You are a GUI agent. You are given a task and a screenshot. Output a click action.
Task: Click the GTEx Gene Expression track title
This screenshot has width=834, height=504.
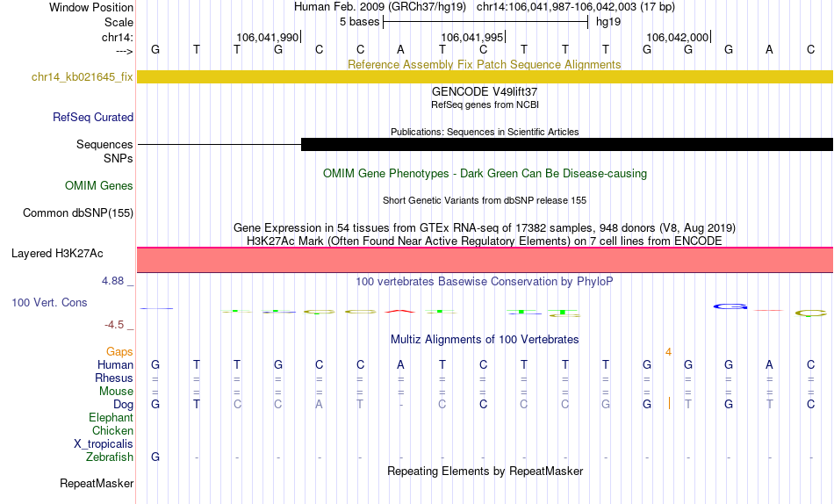485,227
